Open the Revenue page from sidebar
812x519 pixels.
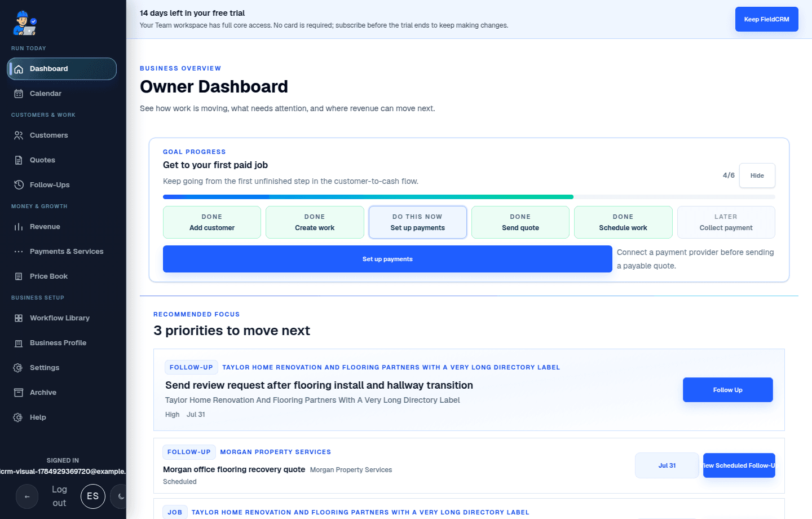62,227
